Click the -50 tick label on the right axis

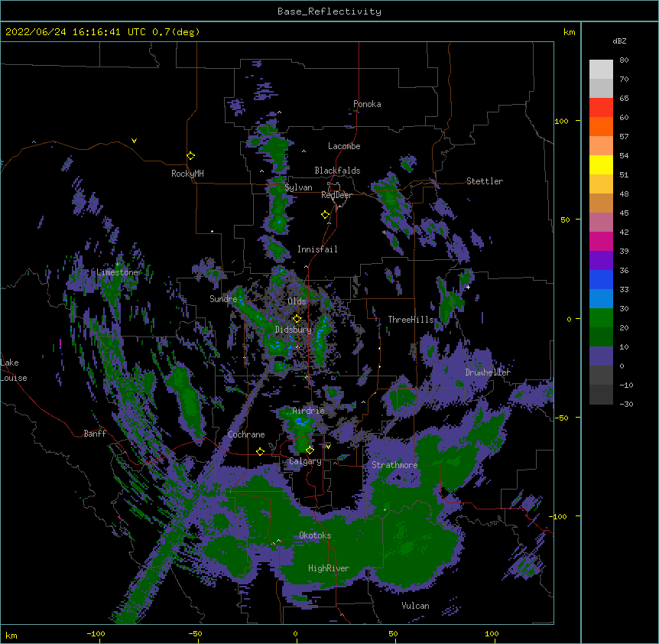coord(561,418)
